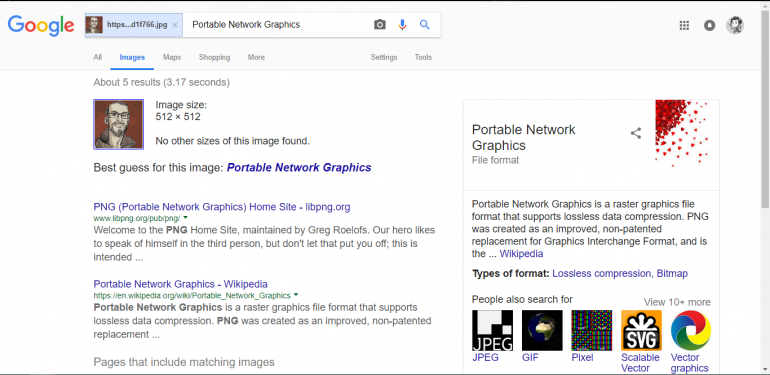Open the best guess Portable Network Graphics link
Viewport: 770px width, 375px height.
point(299,167)
